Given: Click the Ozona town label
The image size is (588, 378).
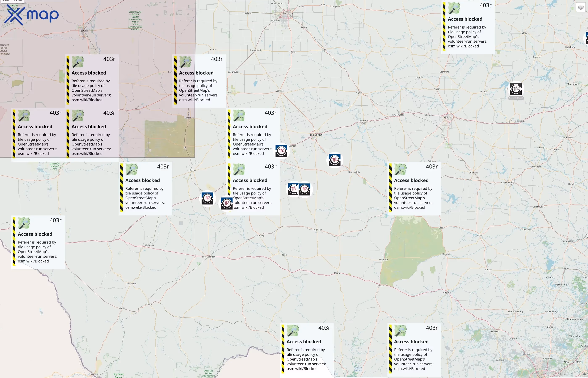Looking at the screenshot, I should tap(337, 273).
